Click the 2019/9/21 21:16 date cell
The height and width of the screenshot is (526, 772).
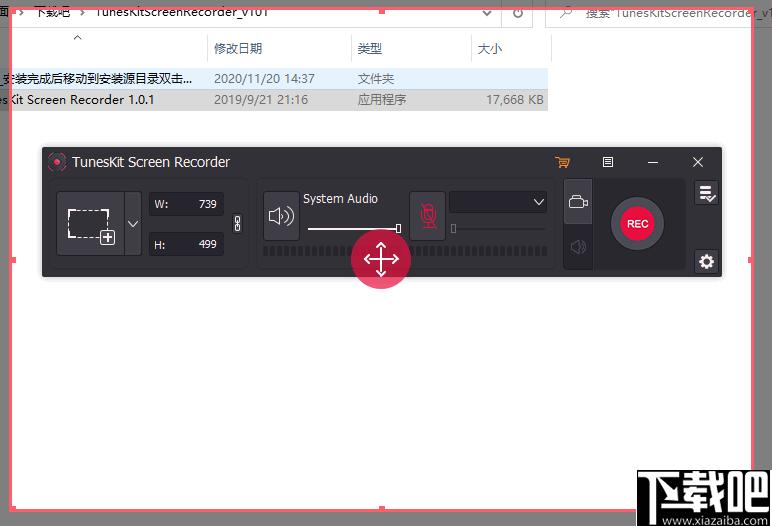[x=261, y=100]
